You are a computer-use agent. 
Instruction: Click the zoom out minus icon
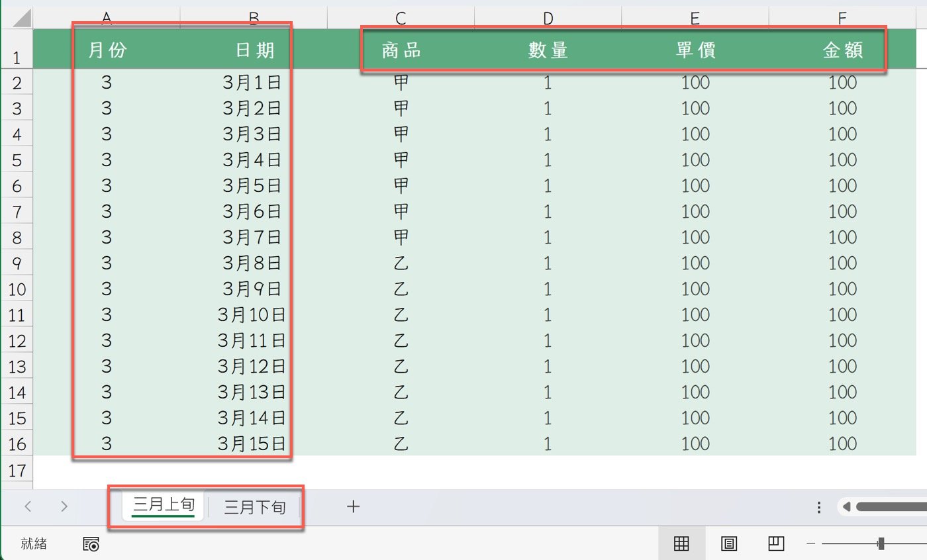coord(811,544)
